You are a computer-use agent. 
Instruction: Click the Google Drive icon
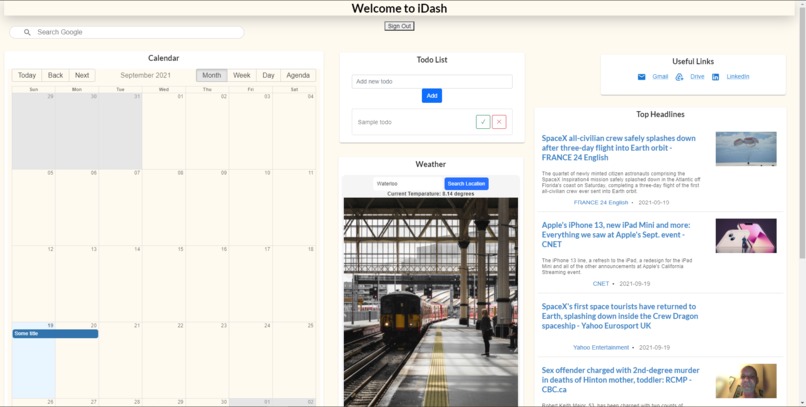679,77
